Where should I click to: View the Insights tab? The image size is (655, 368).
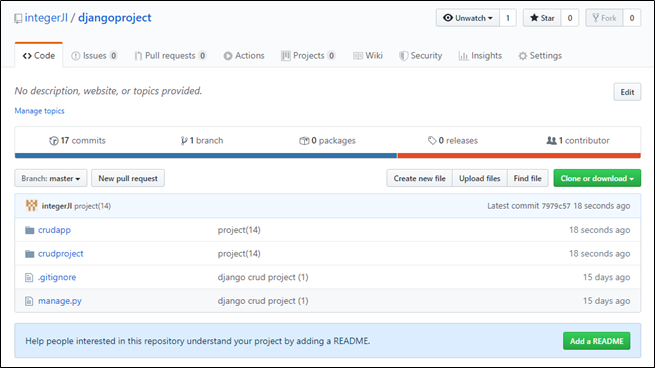480,56
